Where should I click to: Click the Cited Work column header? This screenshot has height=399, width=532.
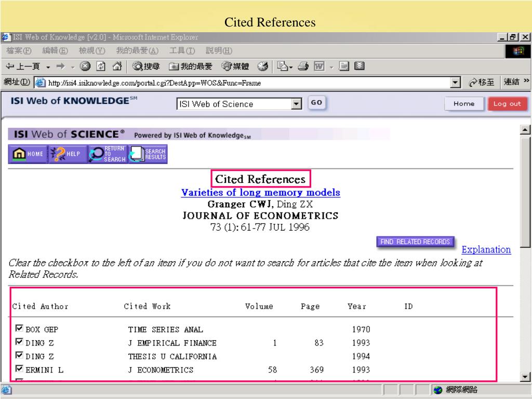147,307
